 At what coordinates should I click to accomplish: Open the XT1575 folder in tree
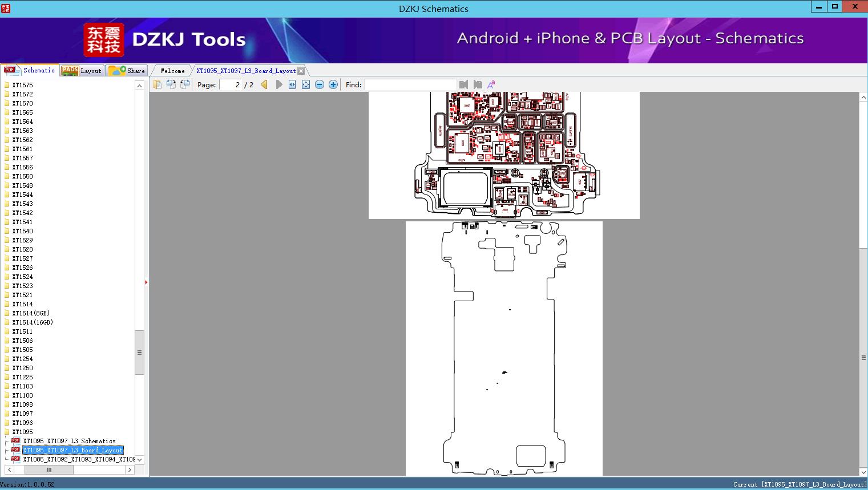pos(22,85)
